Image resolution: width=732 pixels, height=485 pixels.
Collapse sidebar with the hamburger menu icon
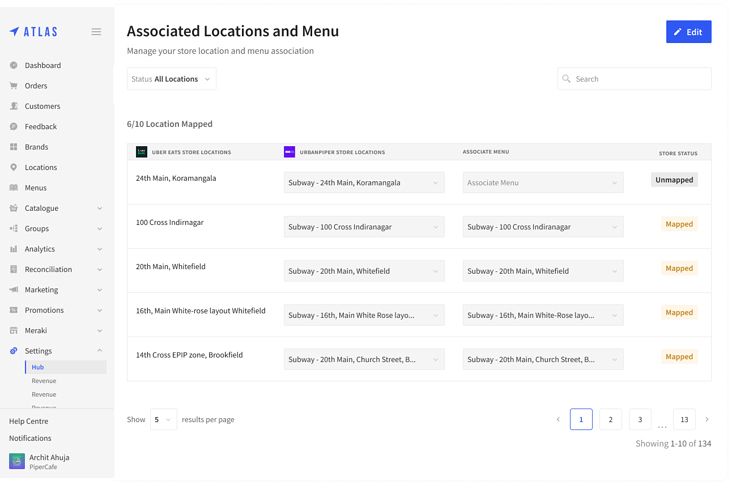(96, 32)
